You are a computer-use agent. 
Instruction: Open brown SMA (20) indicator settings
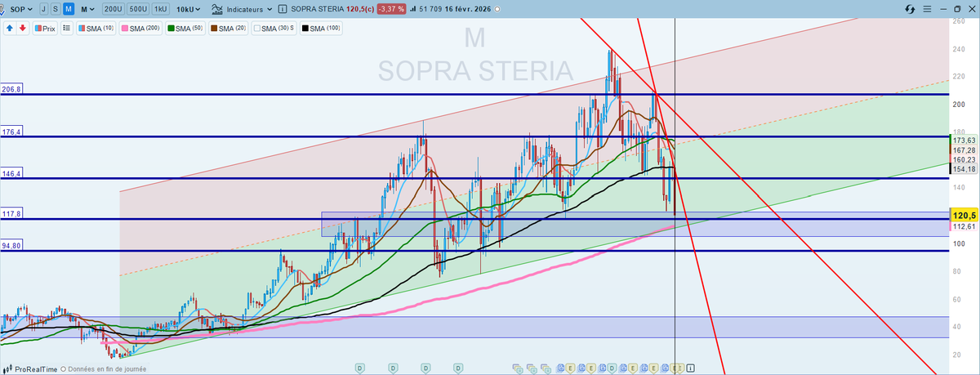(229, 28)
